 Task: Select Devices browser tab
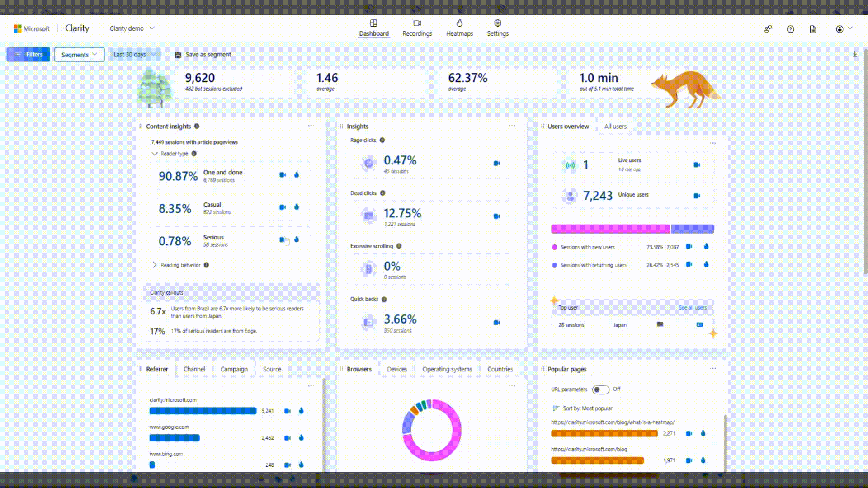396,369
